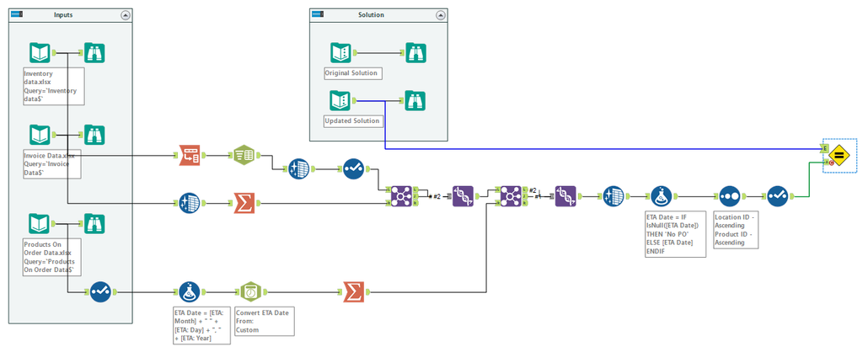Image resolution: width=868 pixels, height=352 pixels.
Task: Click the Products On Order Data.xlsx annotation
Action: 51,257
